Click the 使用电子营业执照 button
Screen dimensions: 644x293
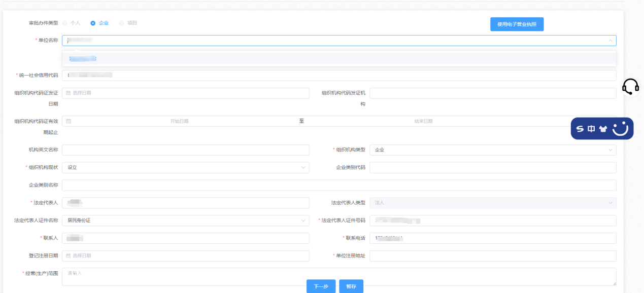(x=517, y=24)
